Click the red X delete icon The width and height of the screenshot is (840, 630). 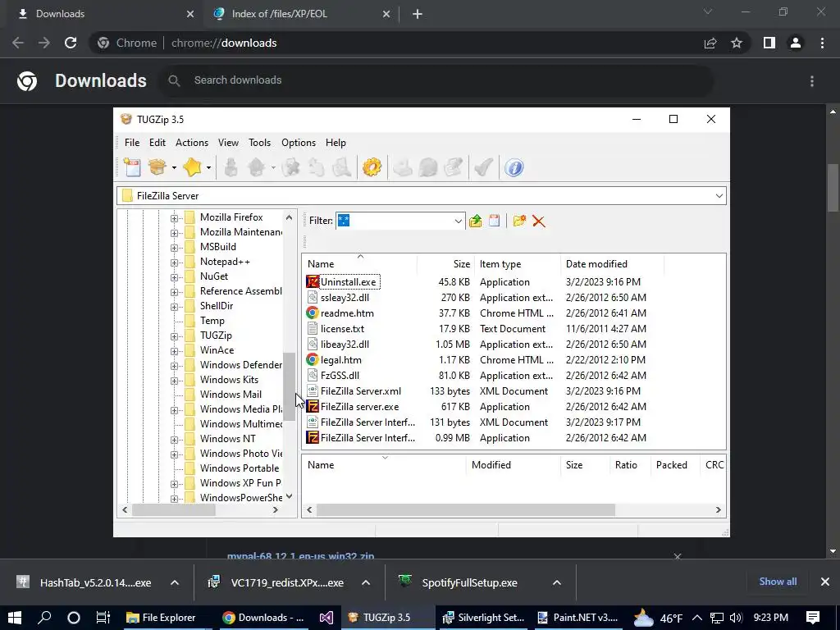click(538, 221)
